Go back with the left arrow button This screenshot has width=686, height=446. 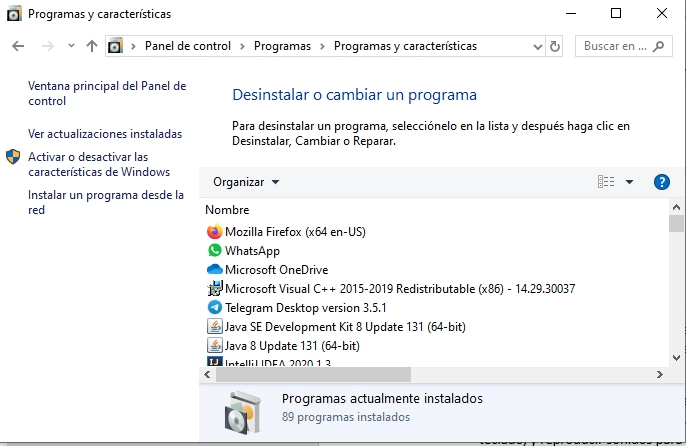click(x=18, y=46)
